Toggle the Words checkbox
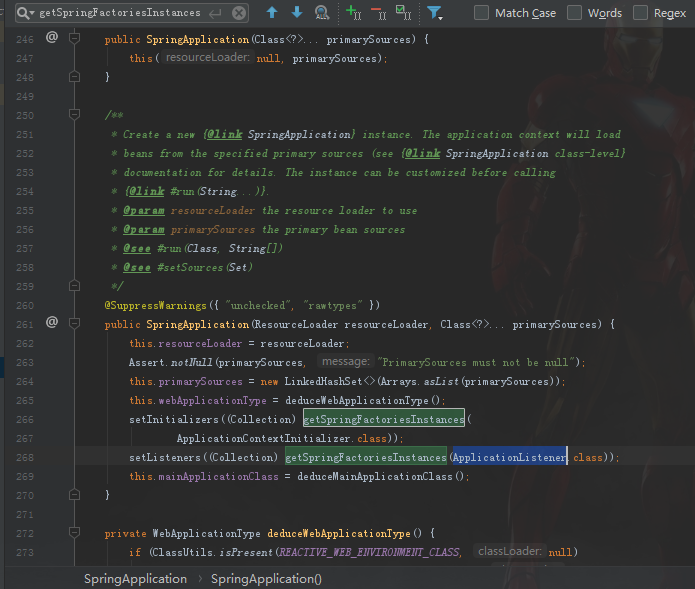Screen dimensions: 695x589 click(x=575, y=13)
